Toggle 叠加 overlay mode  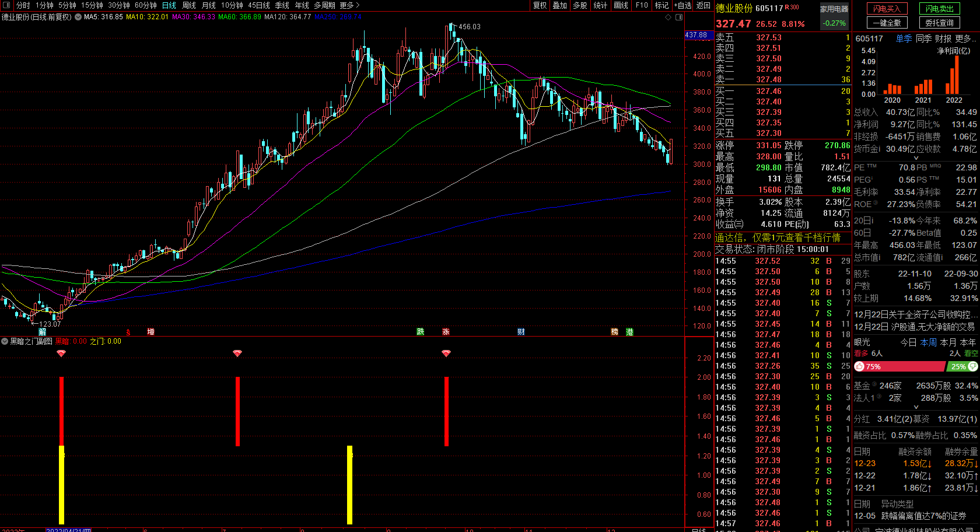560,5
